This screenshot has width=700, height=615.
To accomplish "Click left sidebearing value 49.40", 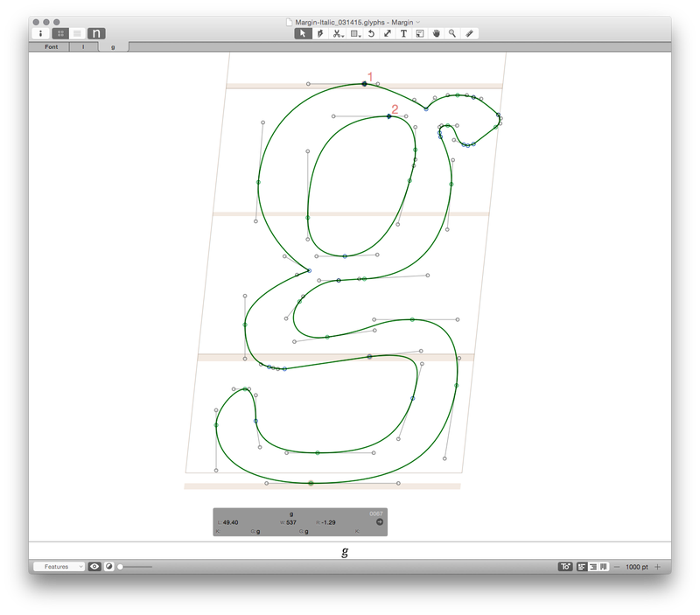I will point(230,522).
